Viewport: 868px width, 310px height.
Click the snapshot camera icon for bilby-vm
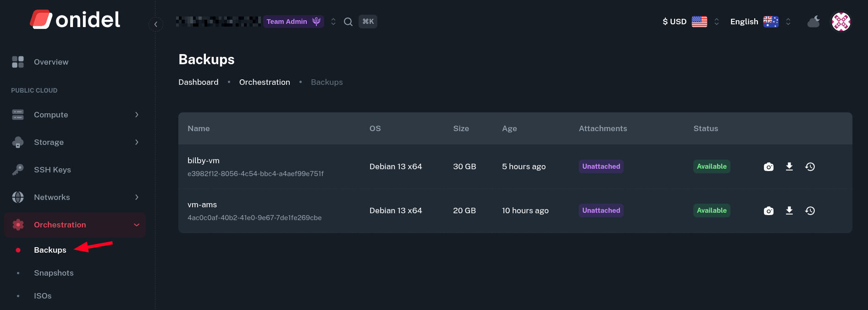tap(768, 167)
